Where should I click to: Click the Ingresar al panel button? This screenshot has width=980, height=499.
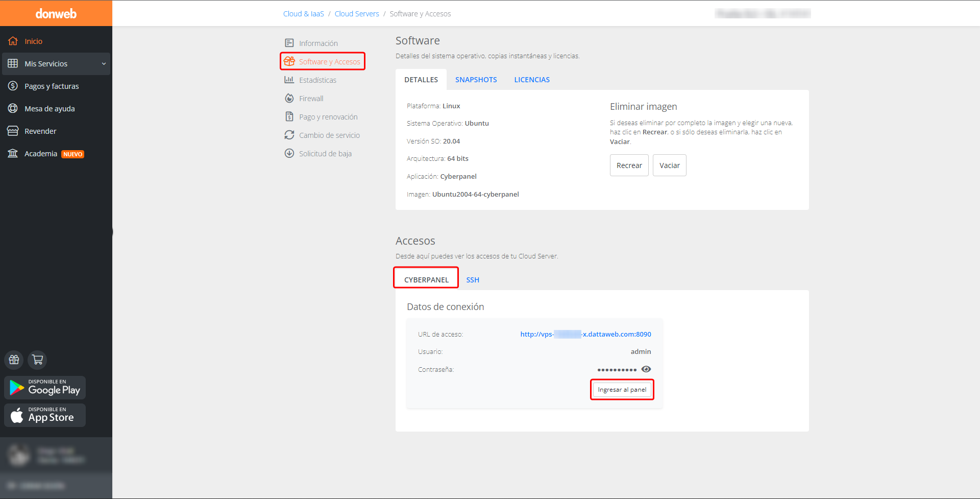click(622, 390)
